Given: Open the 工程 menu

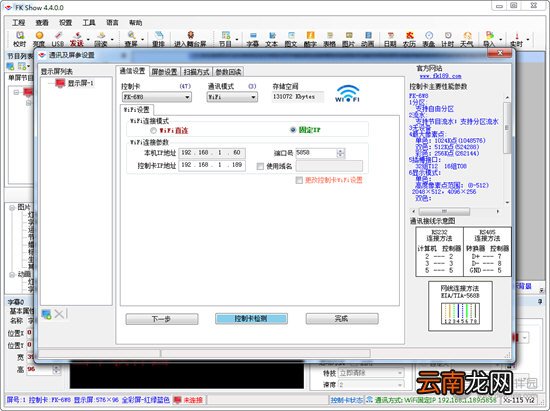Looking at the screenshot, I should 19,23.
